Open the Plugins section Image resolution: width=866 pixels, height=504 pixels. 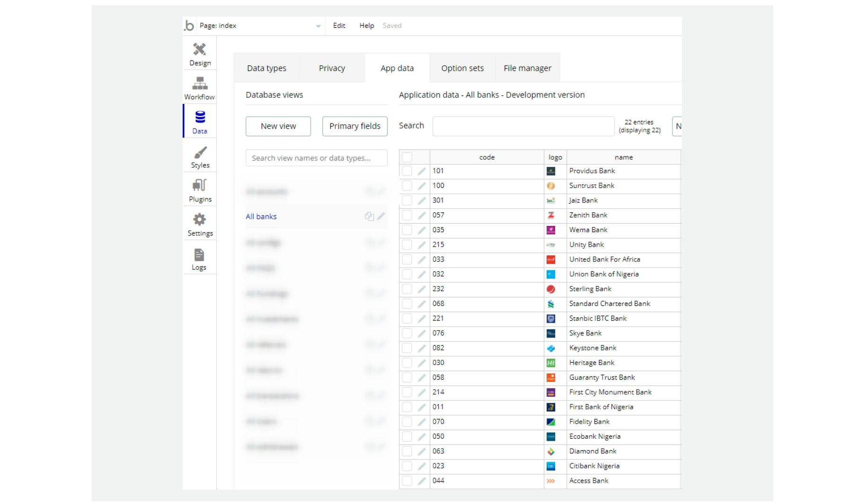click(x=200, y=191)
